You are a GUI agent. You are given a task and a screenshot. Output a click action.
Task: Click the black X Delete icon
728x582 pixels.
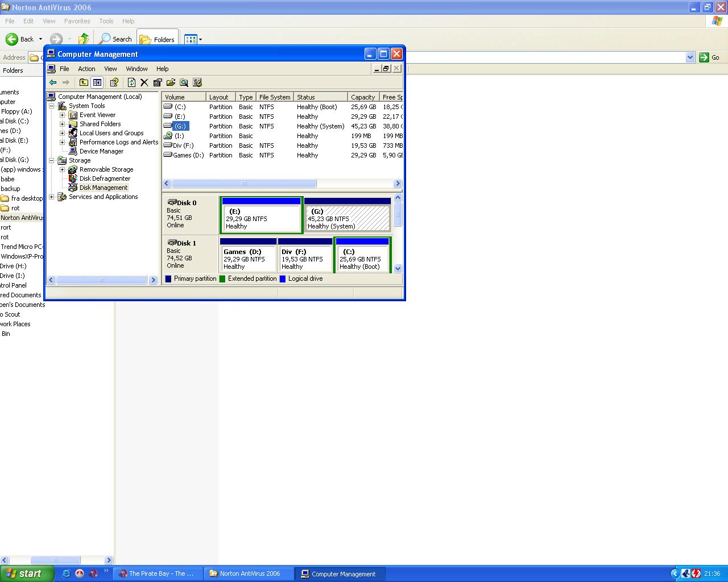pyautogui.click(x=144, y=82)
